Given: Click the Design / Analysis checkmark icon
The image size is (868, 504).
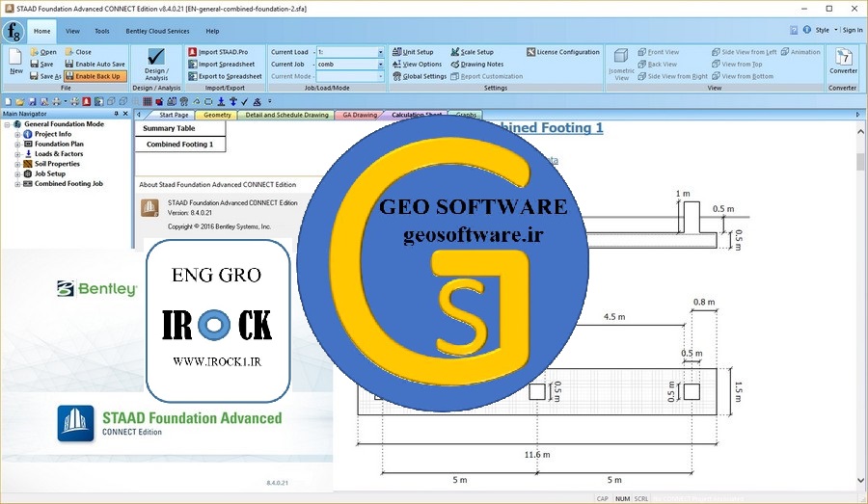Looking at the screenshot, I should point(155,58).
